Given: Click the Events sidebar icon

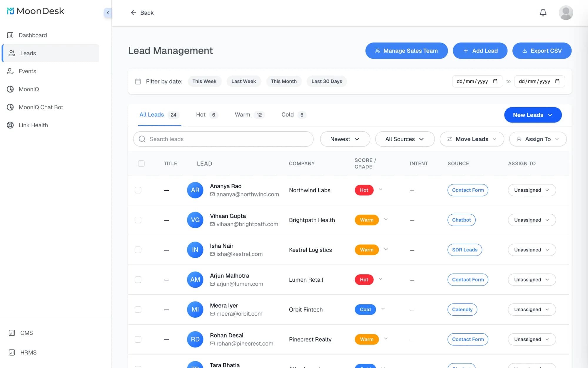Looking at the screenshot, I should point(10,71).
